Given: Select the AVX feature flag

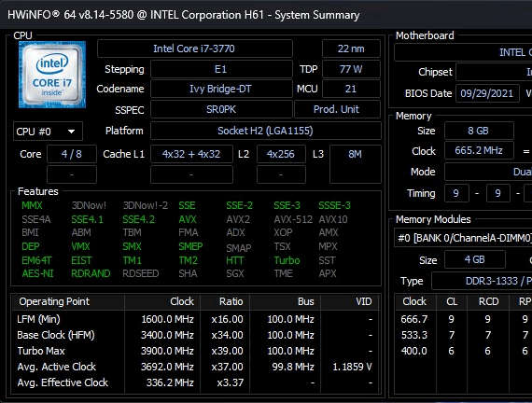Looking at the screenshot, I should point(188,219).
